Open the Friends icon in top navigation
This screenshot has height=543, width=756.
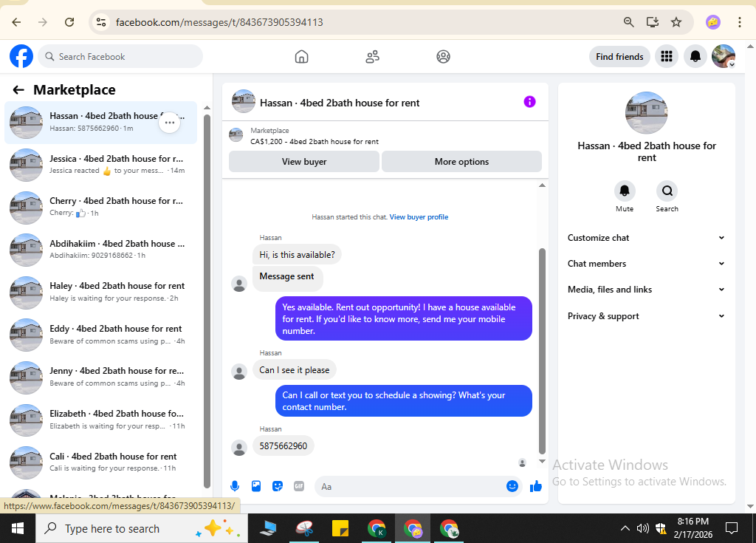coord(372,56)
